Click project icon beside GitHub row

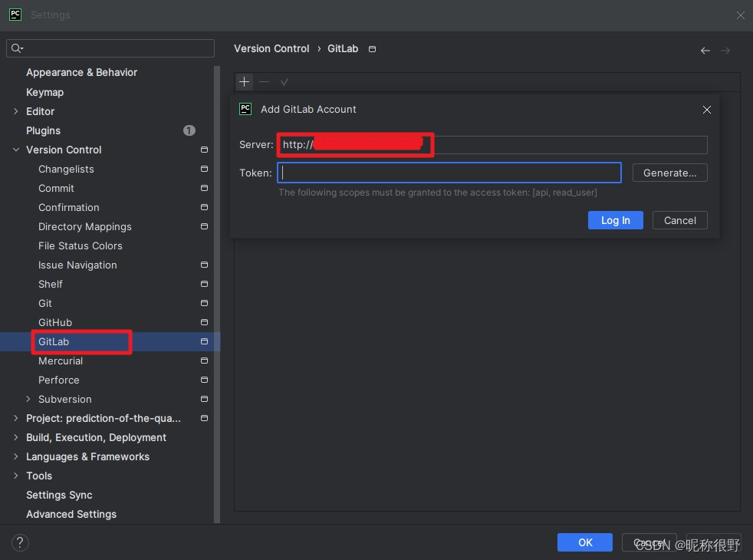tap(204, 322)
